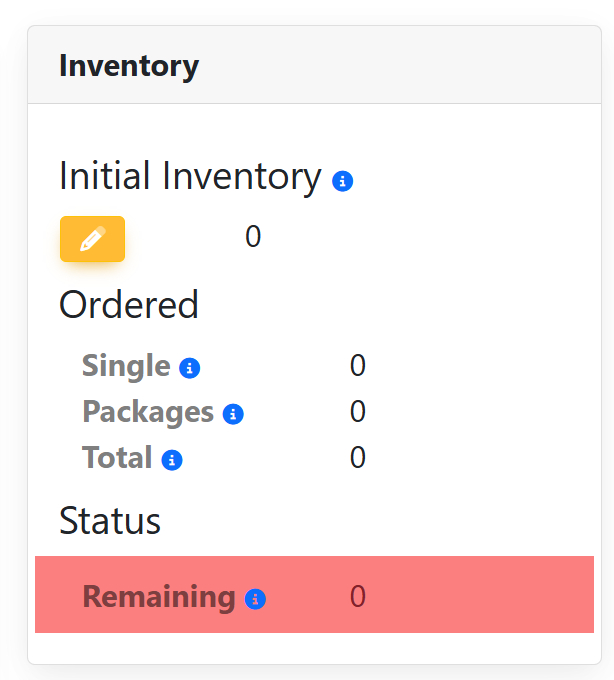
Task: Select the Total label
Action: pyautogui.click(x=117, y=458)
